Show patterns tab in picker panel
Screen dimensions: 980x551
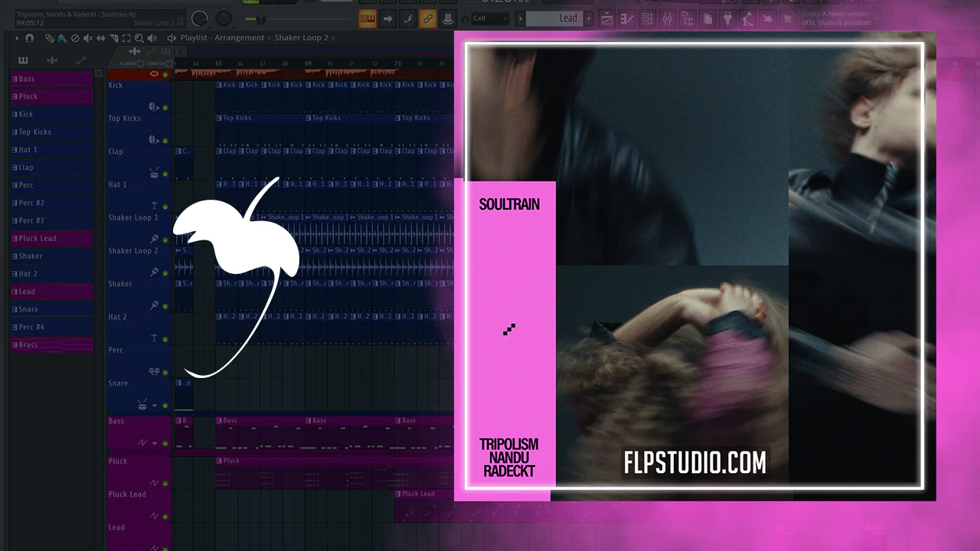pyautogui.click(x=23, y=60)
